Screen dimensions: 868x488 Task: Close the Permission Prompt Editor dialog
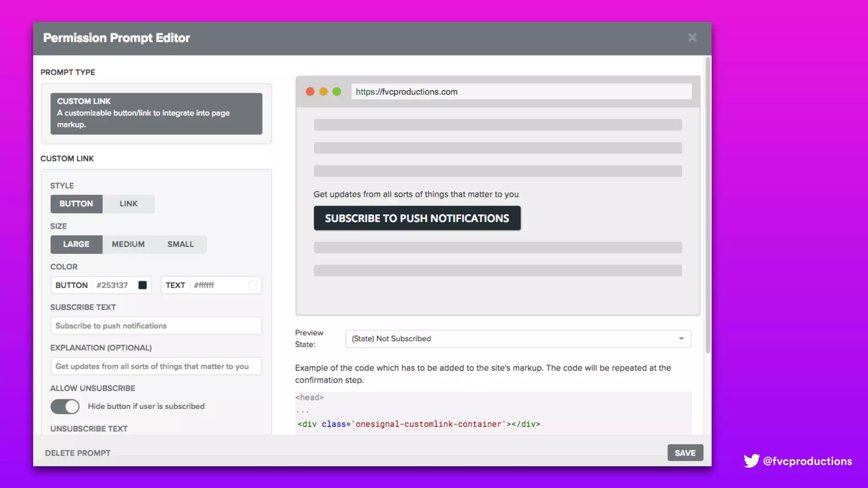[692, 38]
